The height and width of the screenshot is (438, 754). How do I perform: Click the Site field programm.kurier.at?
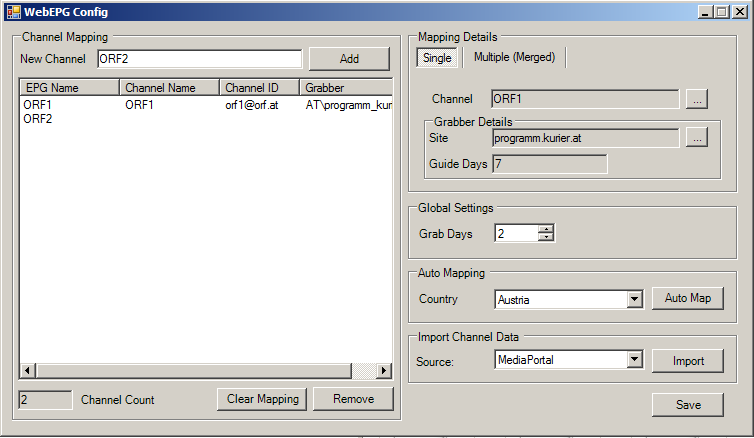[x=585, y=138]
